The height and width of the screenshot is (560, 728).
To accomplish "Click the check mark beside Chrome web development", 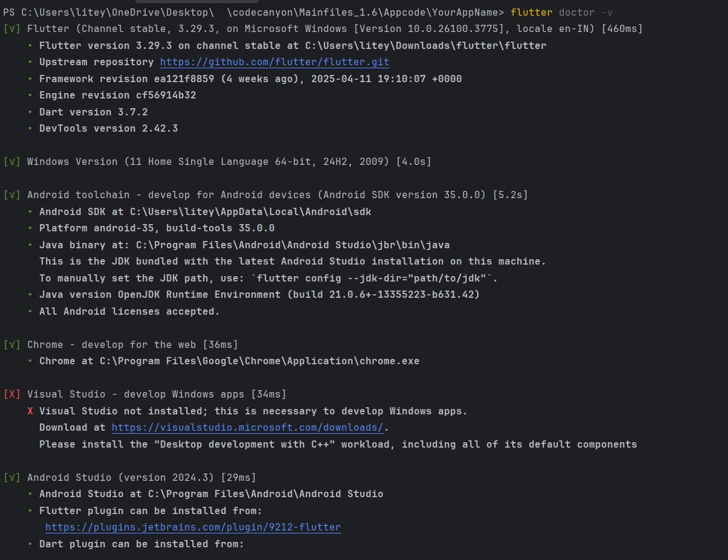I will click(x=12, y=345).
